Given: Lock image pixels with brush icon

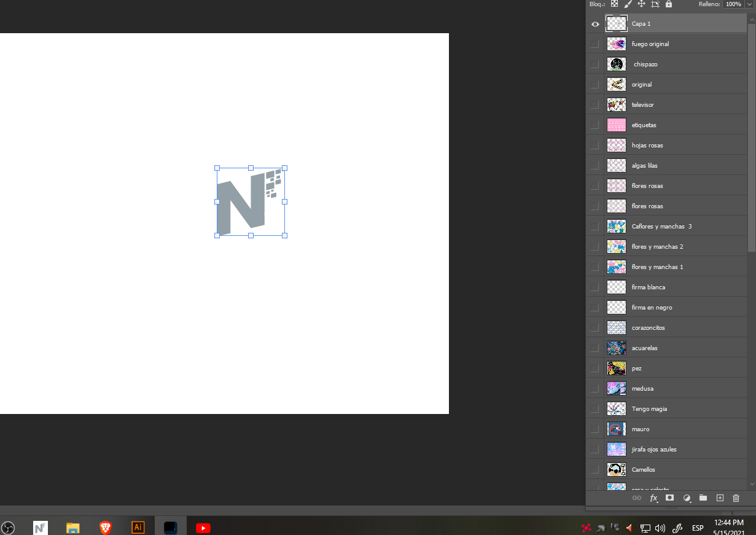Looking at the screenshot, I should (628, 4).
